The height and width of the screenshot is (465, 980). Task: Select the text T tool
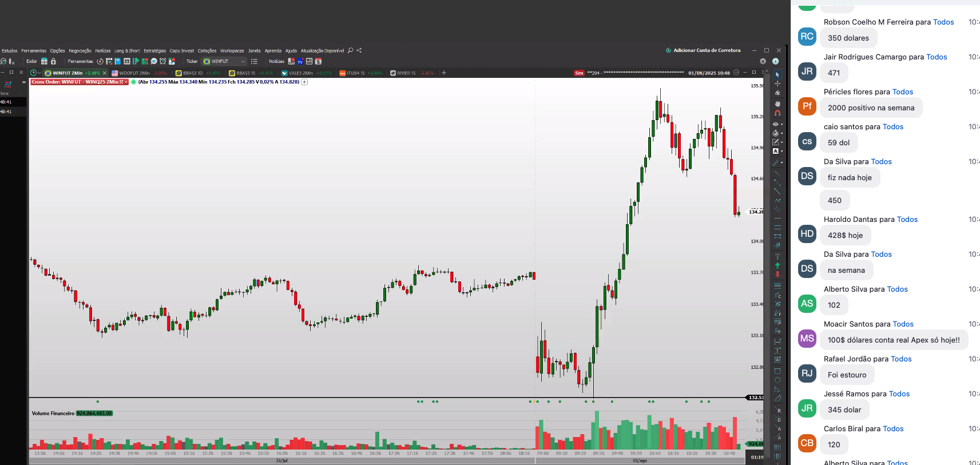[x=777, y=257]
